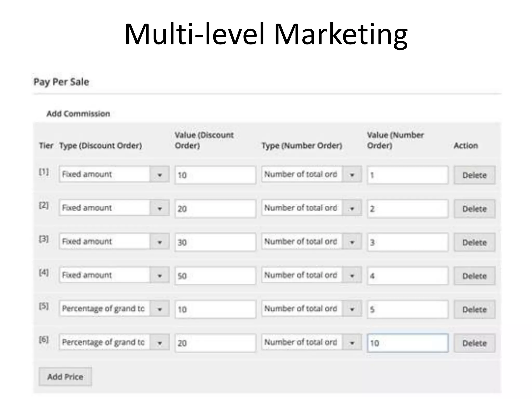
Task: Click the Add Price button
Action: pos(65,377)
